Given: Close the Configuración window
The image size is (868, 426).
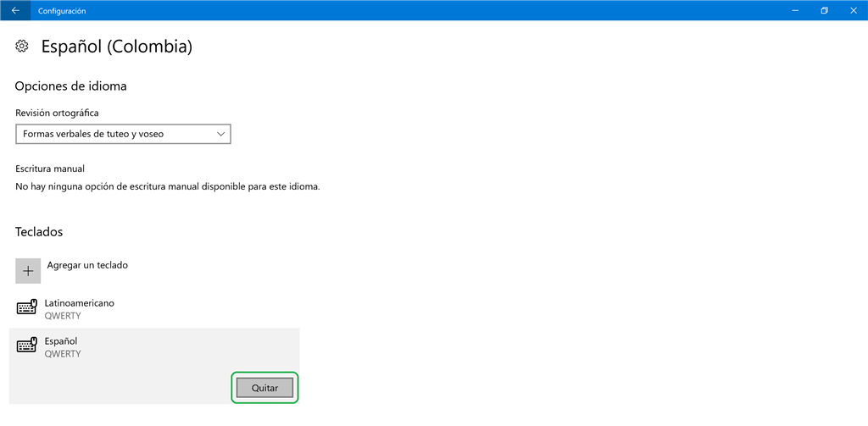Looking at the screenshot, I should point(853,10).
